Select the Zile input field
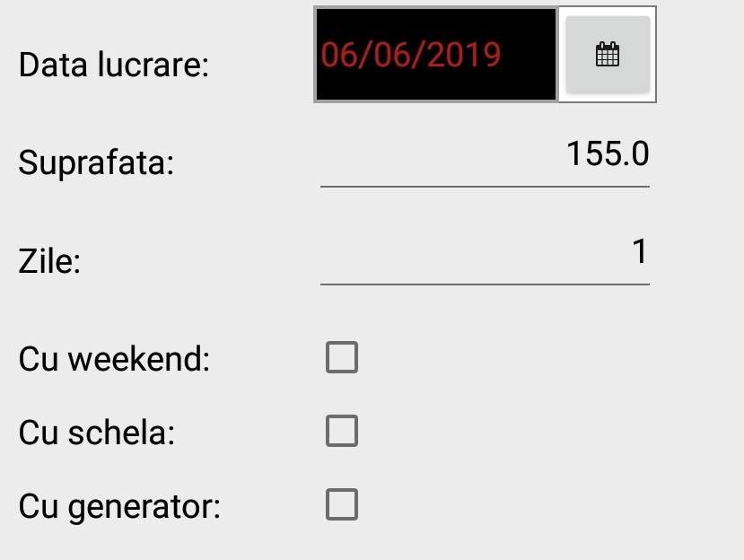 coord(485,254)
